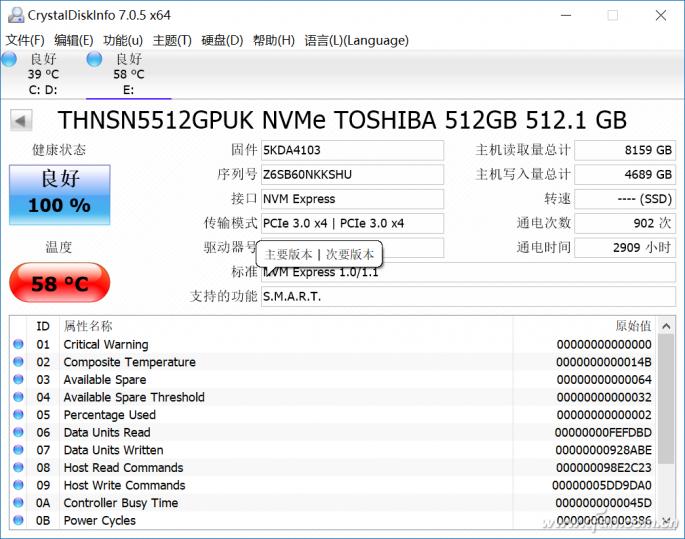The width and height of the screenshot is (685, 539).
Task: Click the status orb for disk C: D:
Action: (9, 59)
